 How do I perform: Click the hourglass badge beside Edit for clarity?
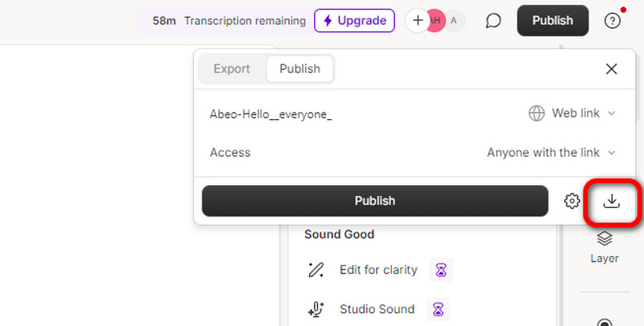[440, 270]
